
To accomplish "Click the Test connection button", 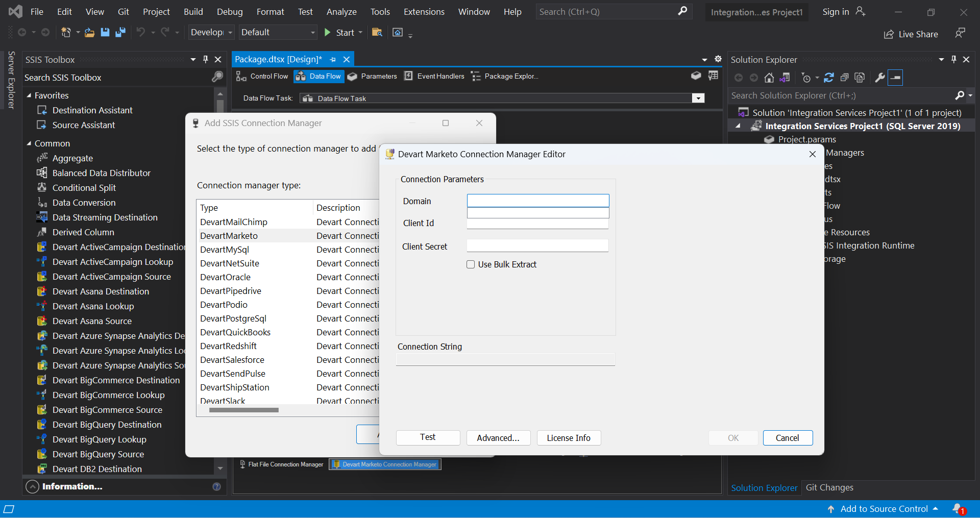I will click(x=428, y=437).
